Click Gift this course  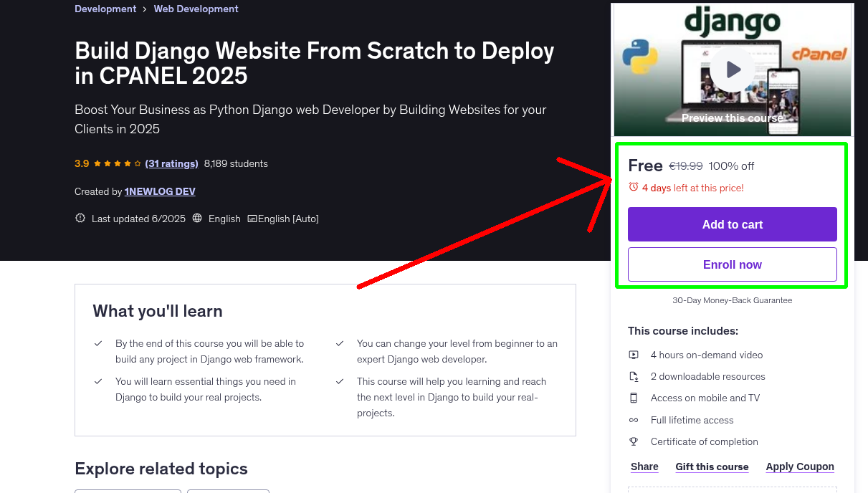[712, 466]
